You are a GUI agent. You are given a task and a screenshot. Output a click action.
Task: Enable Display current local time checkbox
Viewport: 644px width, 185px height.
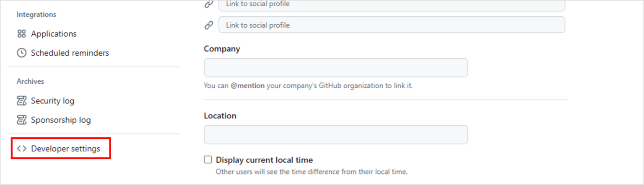pos(208,159)
